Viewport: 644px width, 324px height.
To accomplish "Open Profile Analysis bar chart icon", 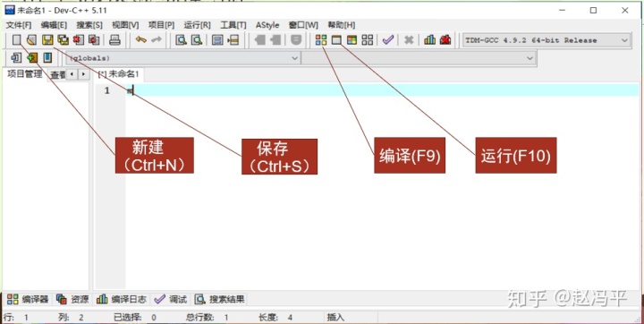I will 429,40.
